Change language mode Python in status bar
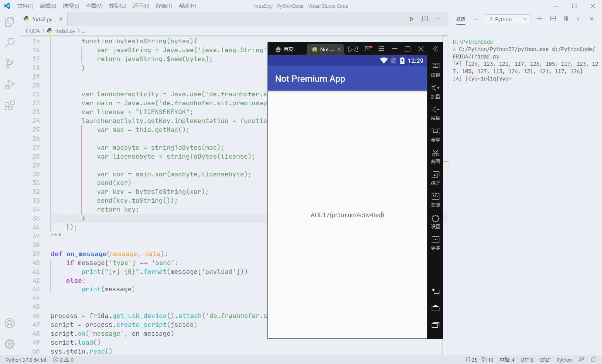The width and height of the screenshot is (602, 364). 564,360
